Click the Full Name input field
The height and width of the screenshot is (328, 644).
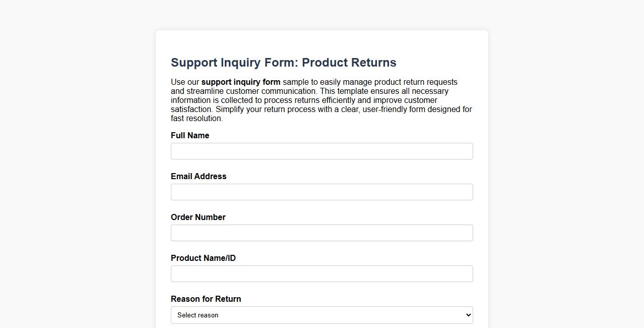321,151
